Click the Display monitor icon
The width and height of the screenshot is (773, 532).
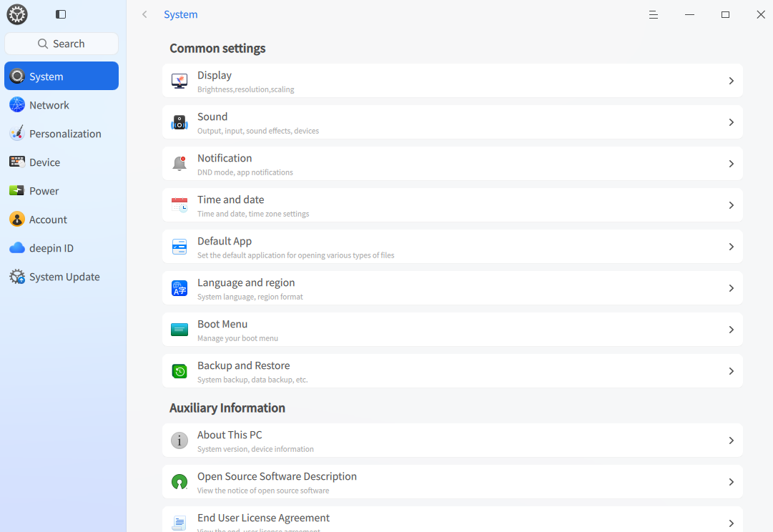click(x=179, y=81)
